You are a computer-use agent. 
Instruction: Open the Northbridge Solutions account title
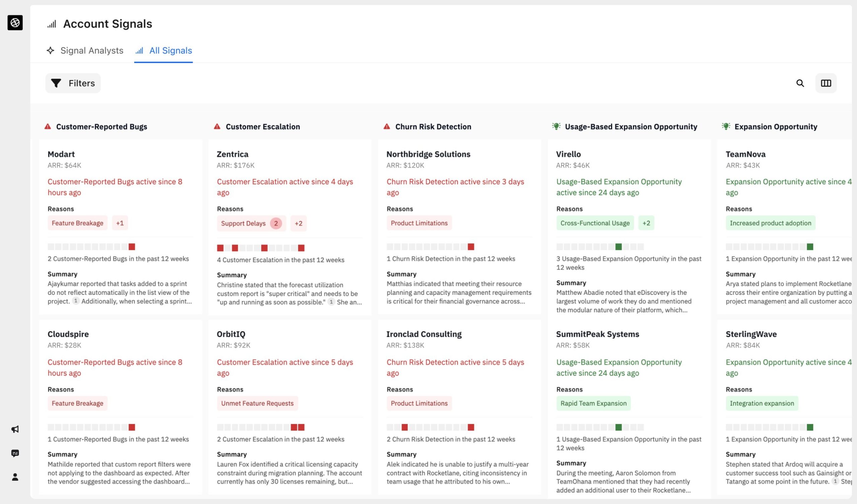point(428,154)
